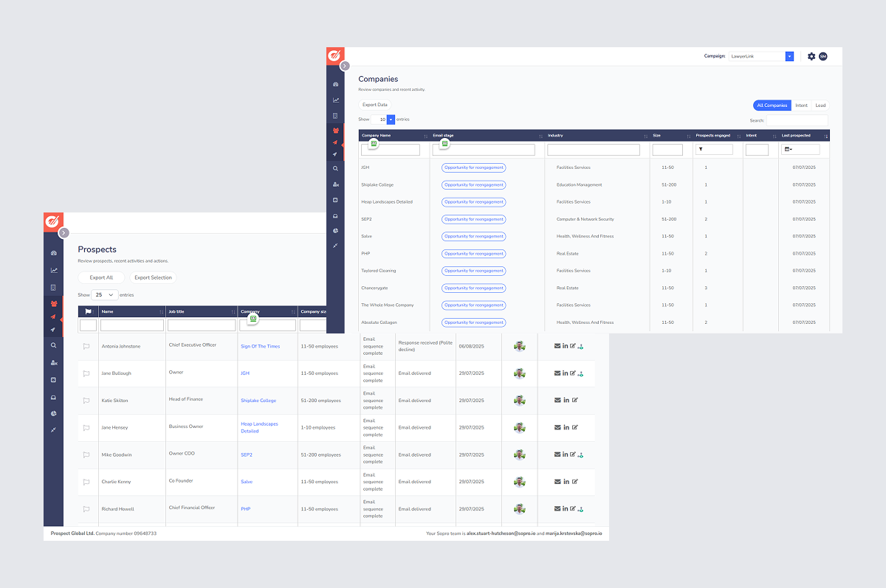The image size is (886, 588).
Task: Click the edit icon in Katie Skilton's row
Action: (x=574, y=400)
